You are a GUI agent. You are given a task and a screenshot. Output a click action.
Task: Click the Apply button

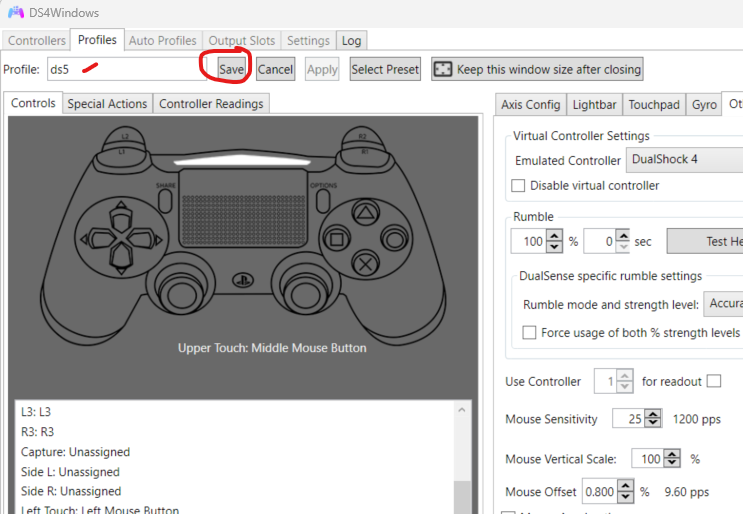coord(322,69)
